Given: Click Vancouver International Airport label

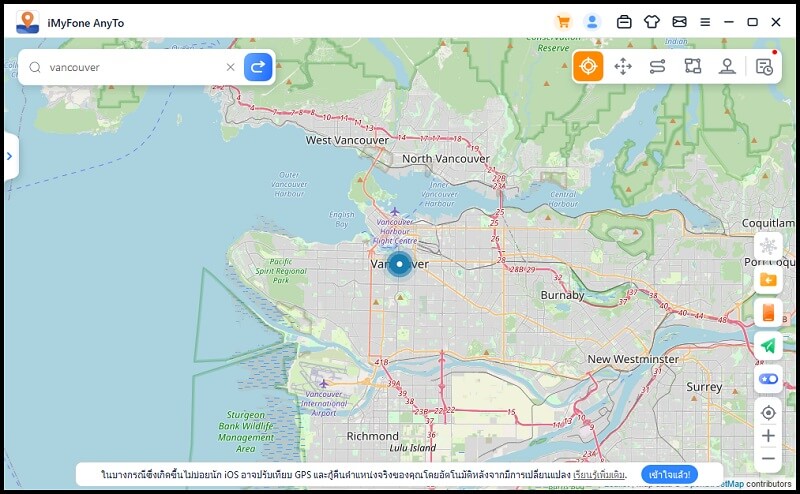Looking at the screenshot, I should point(323,403).
